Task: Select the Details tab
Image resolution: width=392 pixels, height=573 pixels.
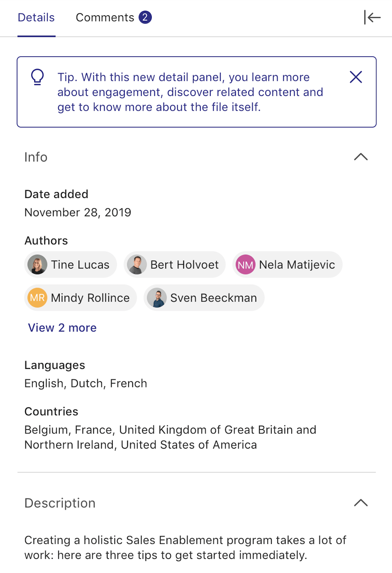Action: point(36,18)
